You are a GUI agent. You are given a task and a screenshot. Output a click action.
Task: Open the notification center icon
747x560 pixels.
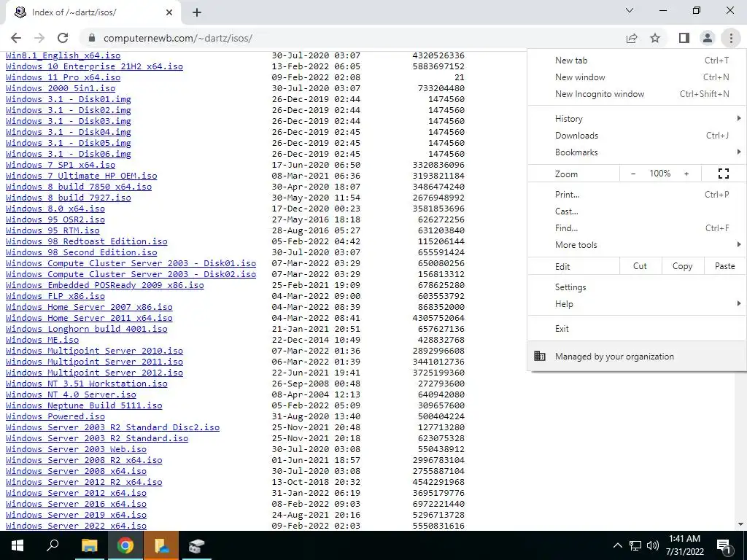pos(724,546)
